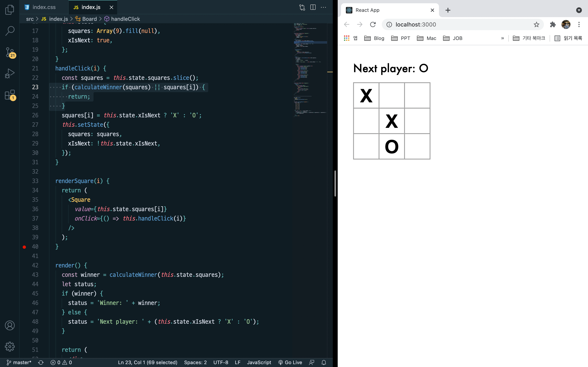The height and width of the screenshot is (367, 588).
Task: Open the editor More Actions ellipsis menu
Action: point(323,7)
